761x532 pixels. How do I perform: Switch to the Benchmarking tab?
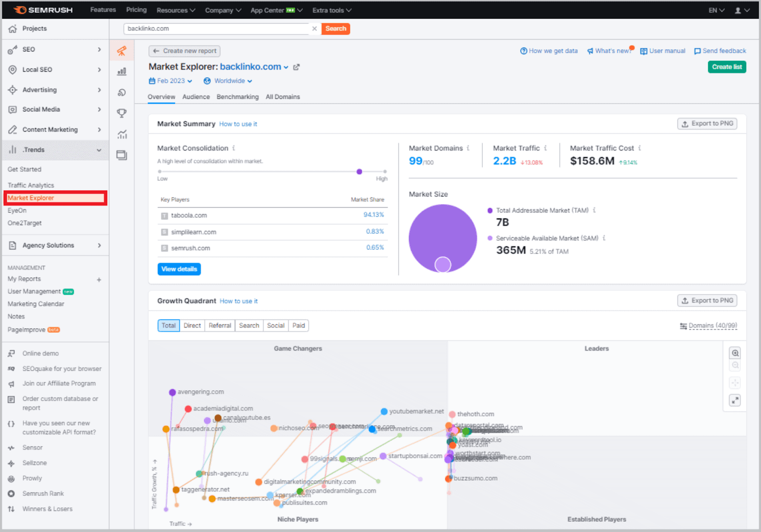(x=238, y=97)
